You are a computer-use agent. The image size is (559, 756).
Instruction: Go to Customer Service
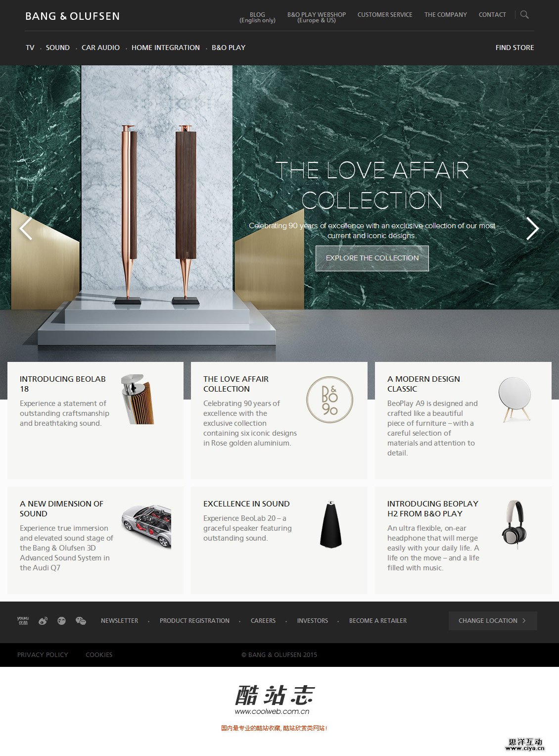click(385, 15)
